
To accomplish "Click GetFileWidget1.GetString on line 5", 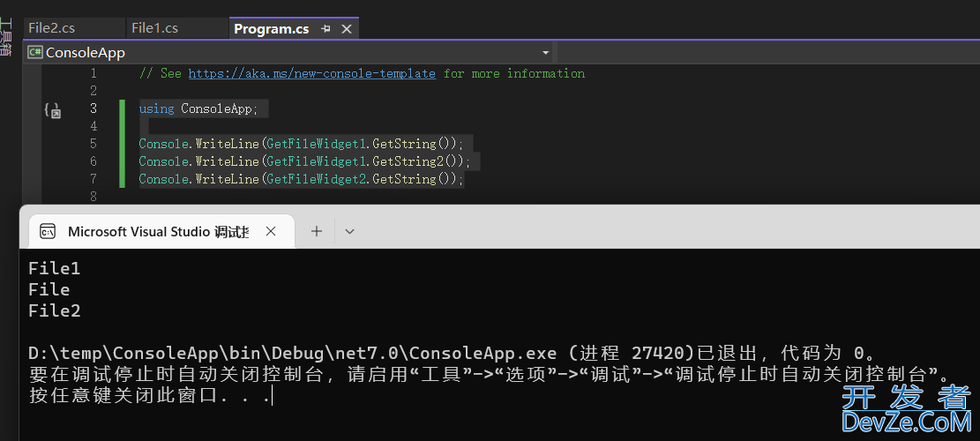I will [x=351, y=144].
